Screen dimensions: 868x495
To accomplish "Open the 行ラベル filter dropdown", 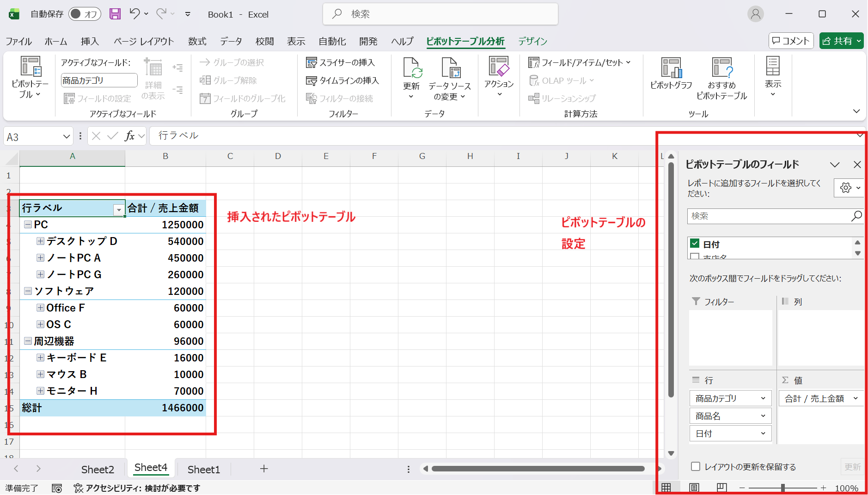I will 118,209.
